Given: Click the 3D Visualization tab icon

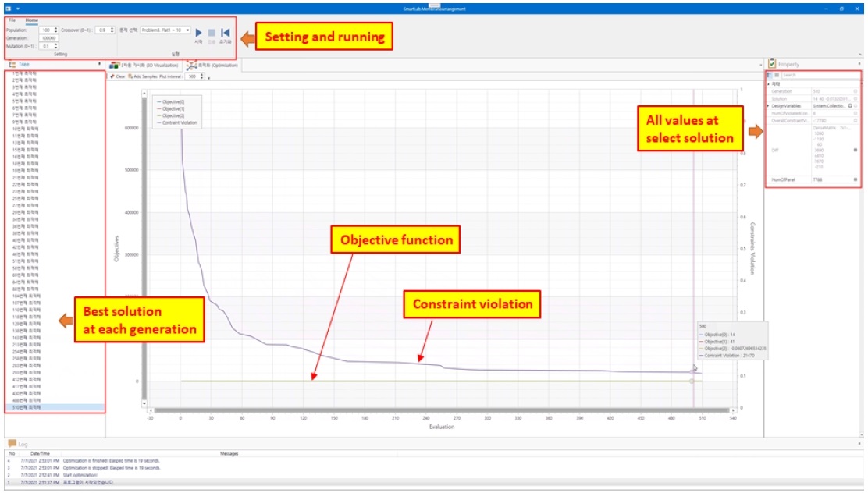Looking at the screenshot, I should tap(115, 66).
